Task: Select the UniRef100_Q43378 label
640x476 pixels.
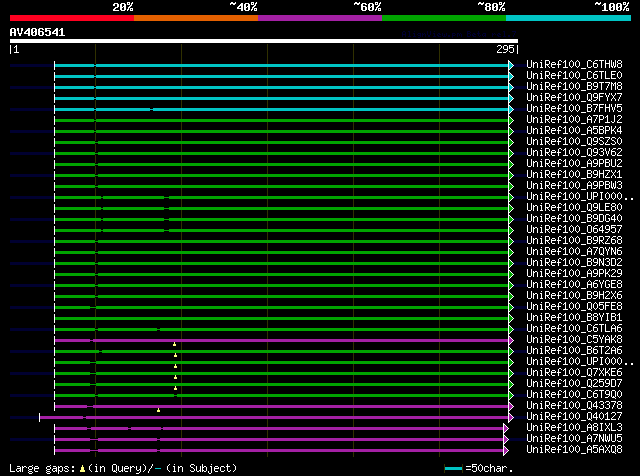Action: [x=574, y=406]
